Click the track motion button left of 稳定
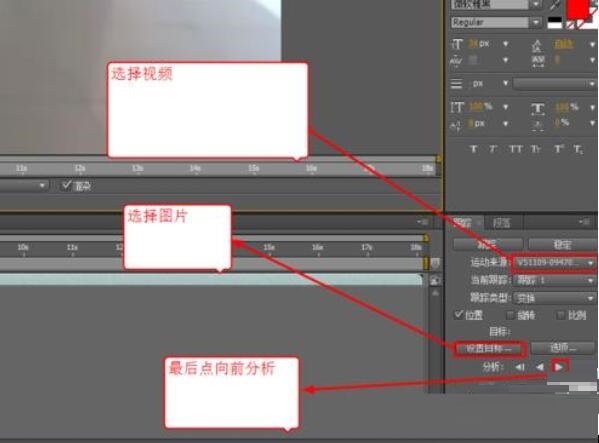This screenshot has height=443, width=599. [x=488, y=244]
